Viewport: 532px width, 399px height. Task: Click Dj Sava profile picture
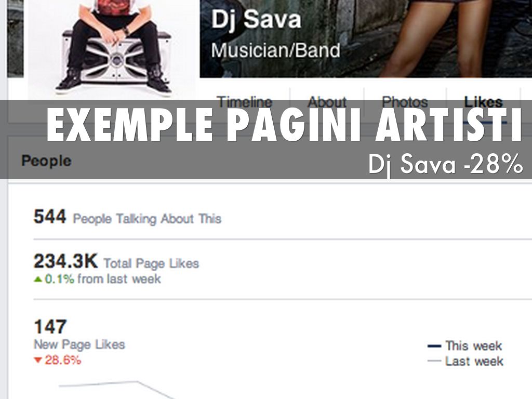pos(112,47)
